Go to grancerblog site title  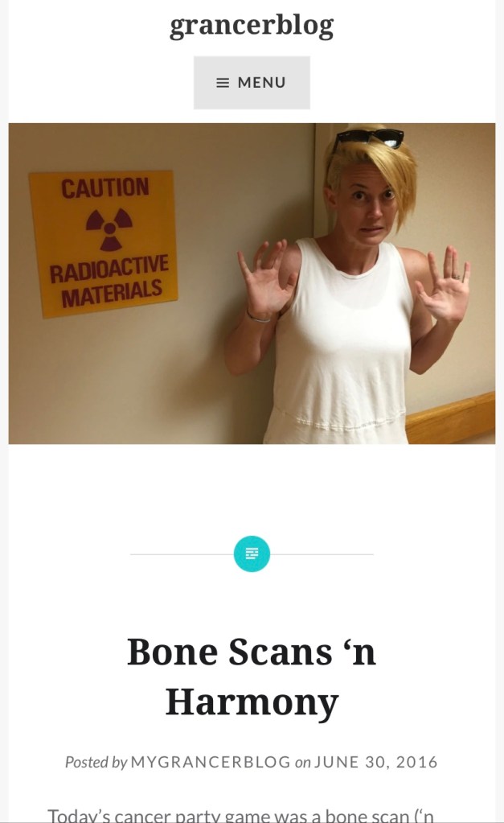pos(252,27)
